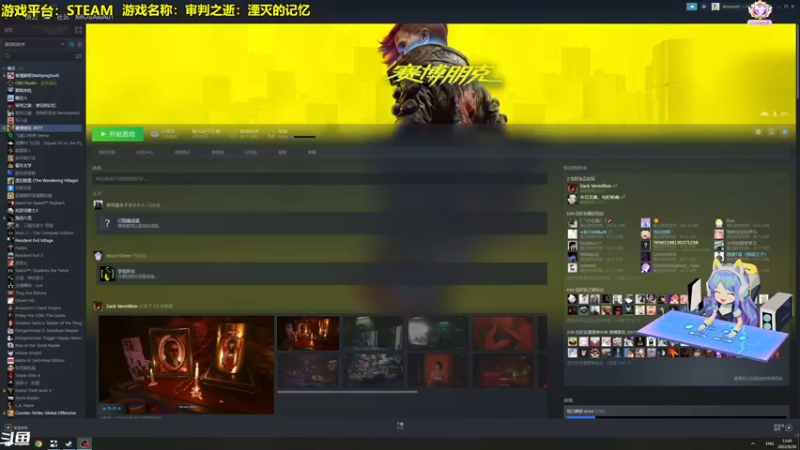The height and width of the screenshot is (450, 800).
Task: Open first small screenshot thumbnail with candles
Action: pyautogui.click(x=308, y=333)
